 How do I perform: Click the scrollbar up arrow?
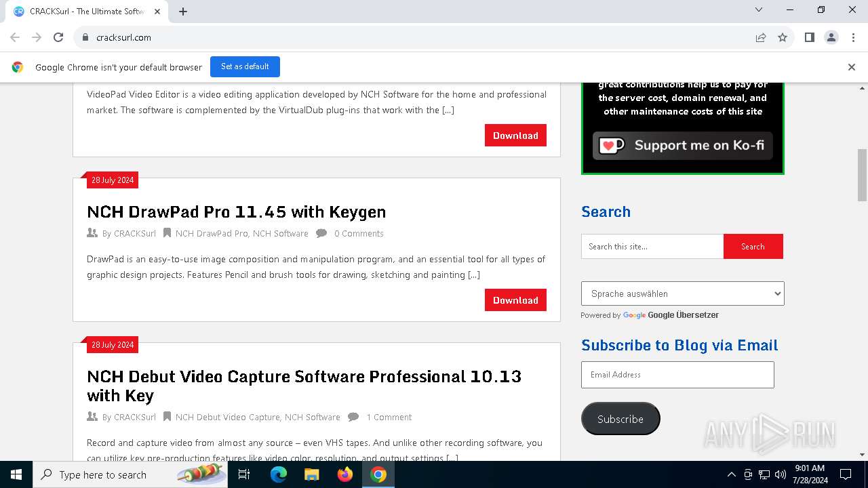pyautogui.click(x=862, y=88)
